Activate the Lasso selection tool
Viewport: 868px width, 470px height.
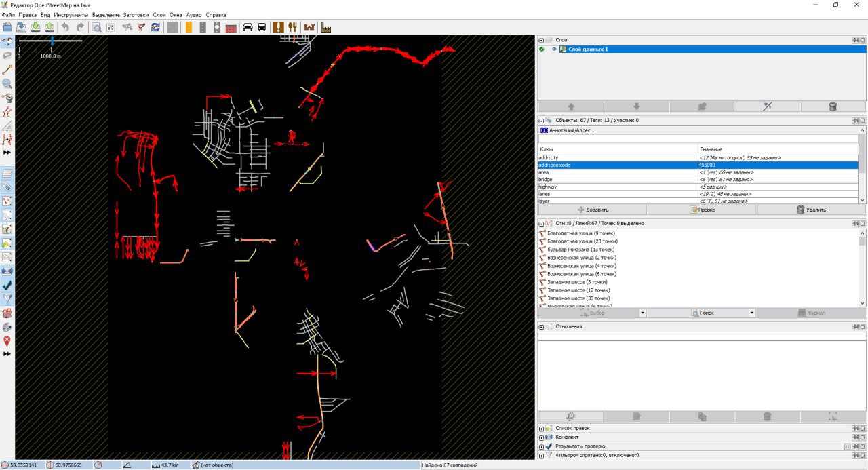pyautogui.click(x=7, y=56)
